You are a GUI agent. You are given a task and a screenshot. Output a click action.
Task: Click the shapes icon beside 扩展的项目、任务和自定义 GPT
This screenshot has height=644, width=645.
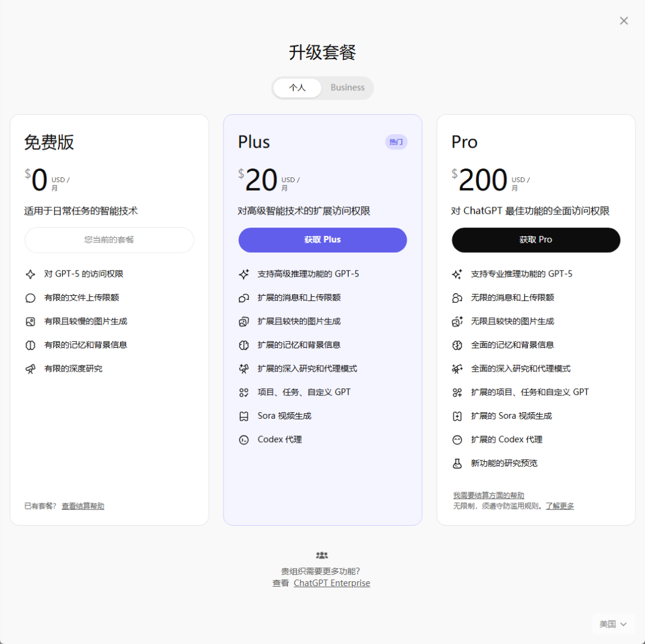[x=457, y=392]
